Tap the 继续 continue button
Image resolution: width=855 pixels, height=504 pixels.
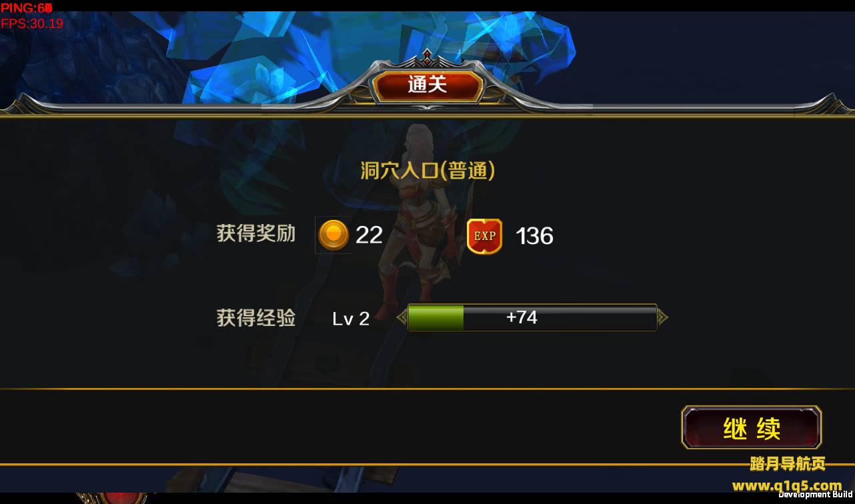pyautogui.click(x=752, y=427)
